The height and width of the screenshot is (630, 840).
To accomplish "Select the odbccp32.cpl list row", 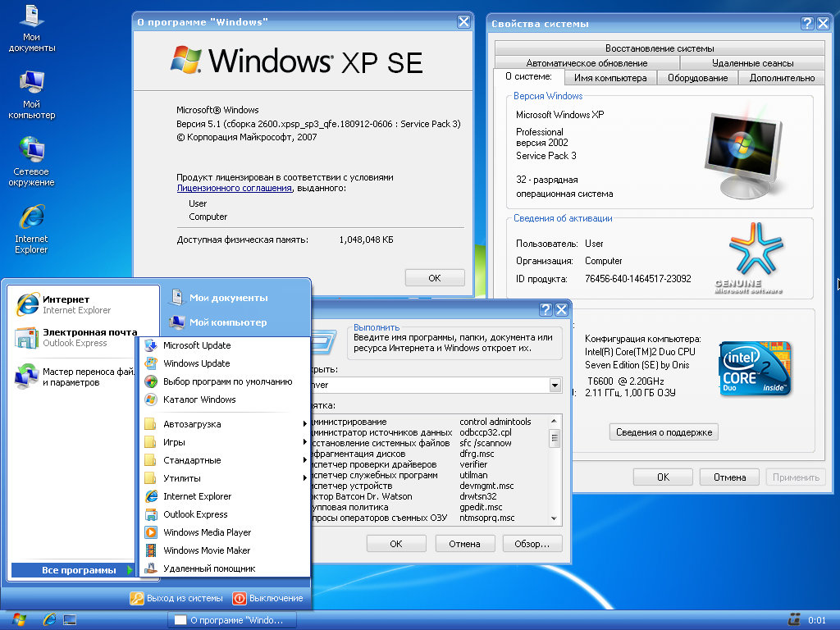I will click(x=430, y=432).
